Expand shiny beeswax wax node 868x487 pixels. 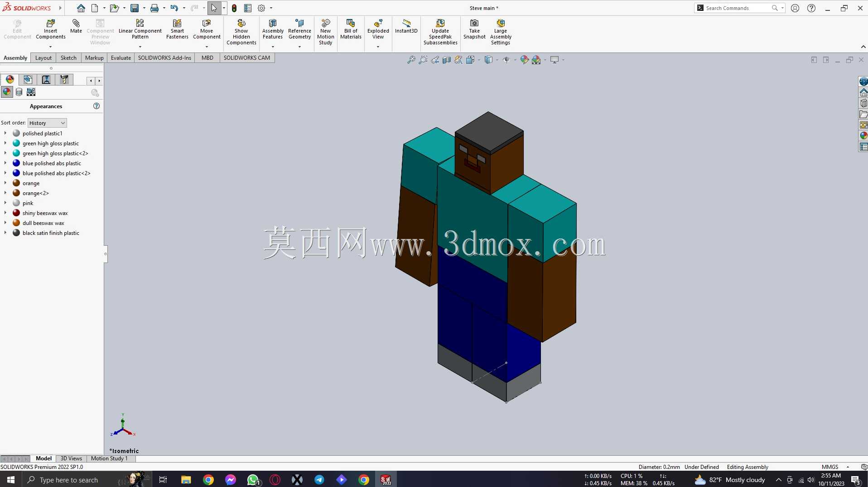click(5, 213)
